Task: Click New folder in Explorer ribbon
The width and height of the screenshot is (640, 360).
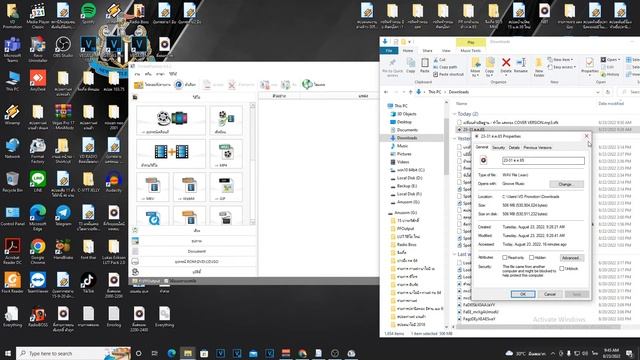Action: [x=539, y=67]
